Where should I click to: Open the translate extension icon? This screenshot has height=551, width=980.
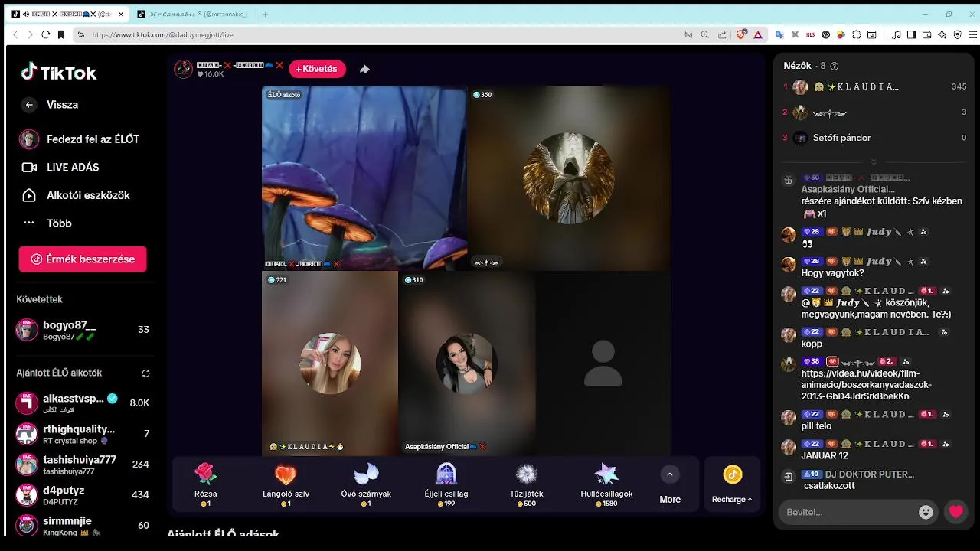779,34
